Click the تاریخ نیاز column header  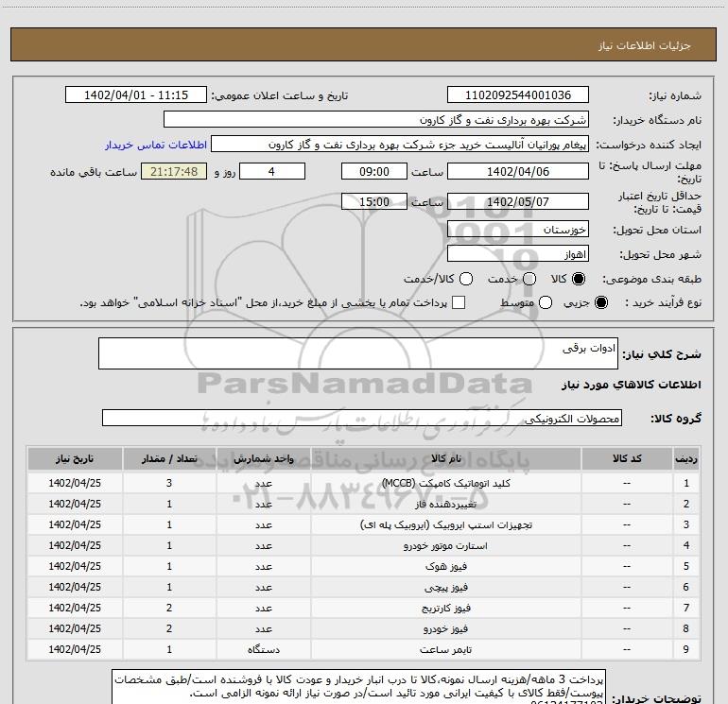pos(75,458)
